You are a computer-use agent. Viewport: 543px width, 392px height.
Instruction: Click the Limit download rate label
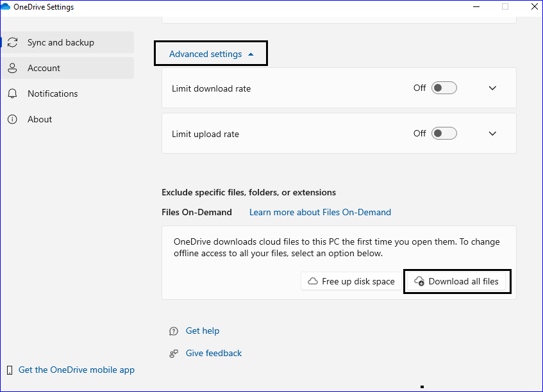(212, 88)
